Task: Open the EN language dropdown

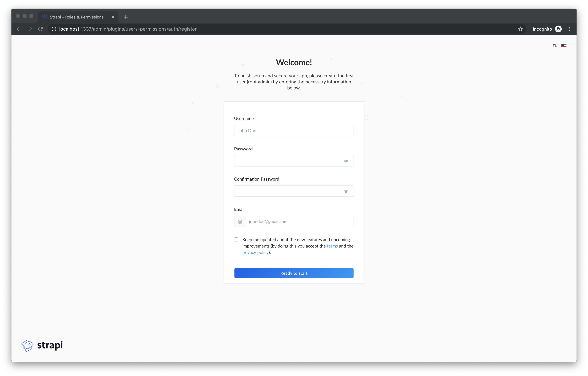Action: (555, 46)
